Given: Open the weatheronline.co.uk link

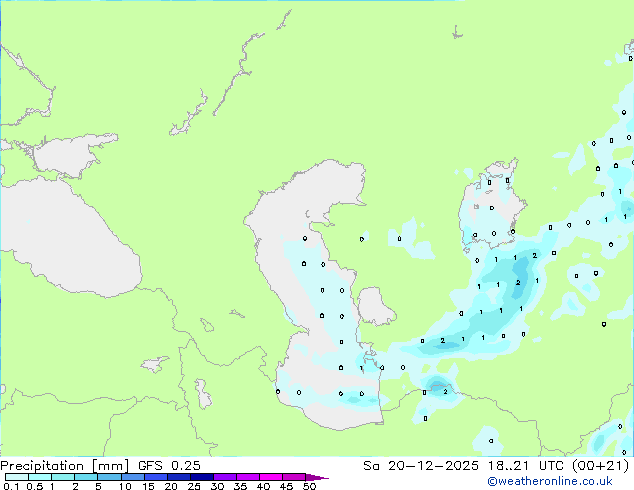Looking at the screenshot, I should [550, 481].
